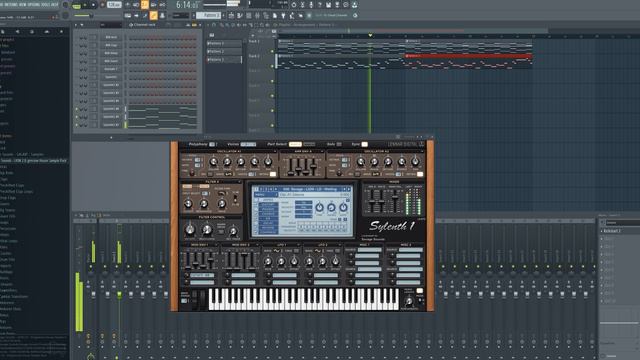The height and width of the screenshot is (360, 640).
Task: Toggle the orange highlighted icon in top recording row
Action: pos(144,5)
